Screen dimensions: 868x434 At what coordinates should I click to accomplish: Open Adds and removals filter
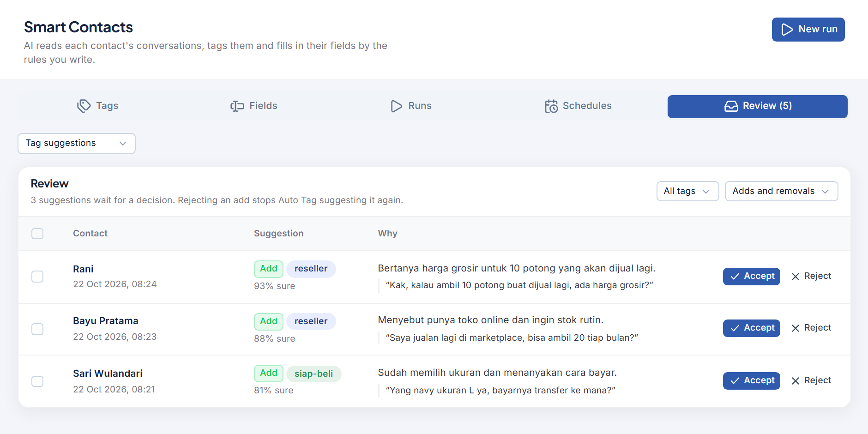click(781, 191)
